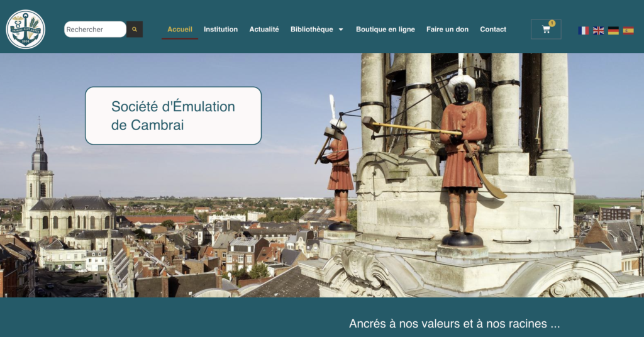Screen dimensions: 644x337
Task: Focus the Rechercher search field
Action: tap(95, 29)
